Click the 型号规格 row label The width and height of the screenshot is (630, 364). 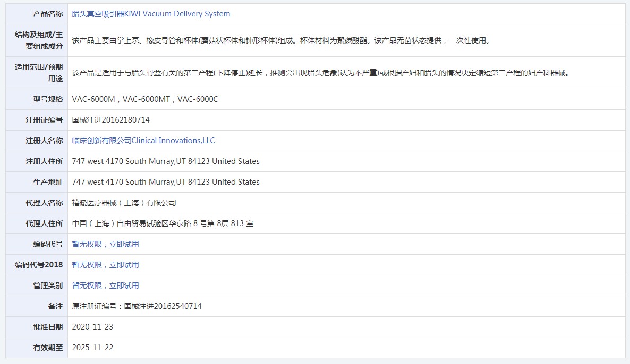coord(48,99)
